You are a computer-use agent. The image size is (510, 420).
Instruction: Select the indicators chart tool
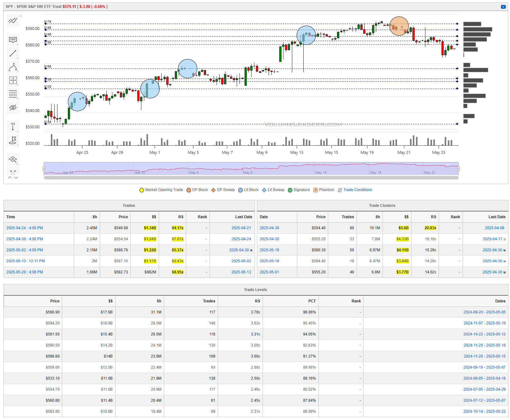click(13, 21)
